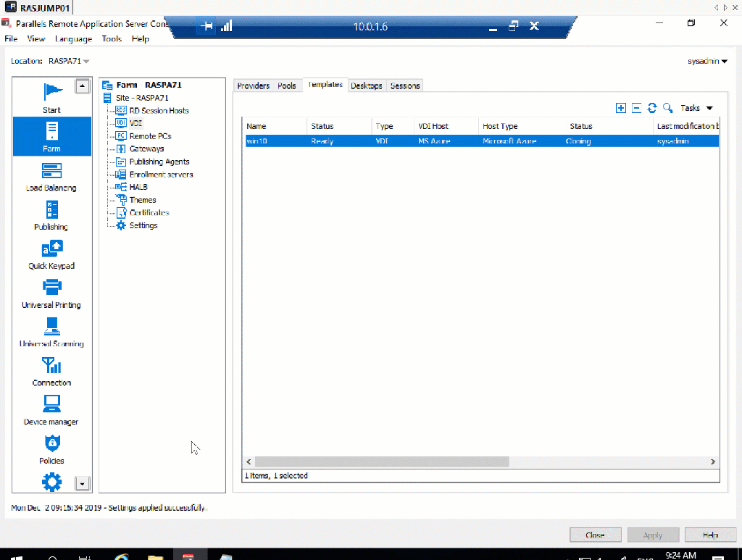Sort by Last modification column header
Image resolution: width=742 pixels, height=560 pixels.
pos(686,126)
